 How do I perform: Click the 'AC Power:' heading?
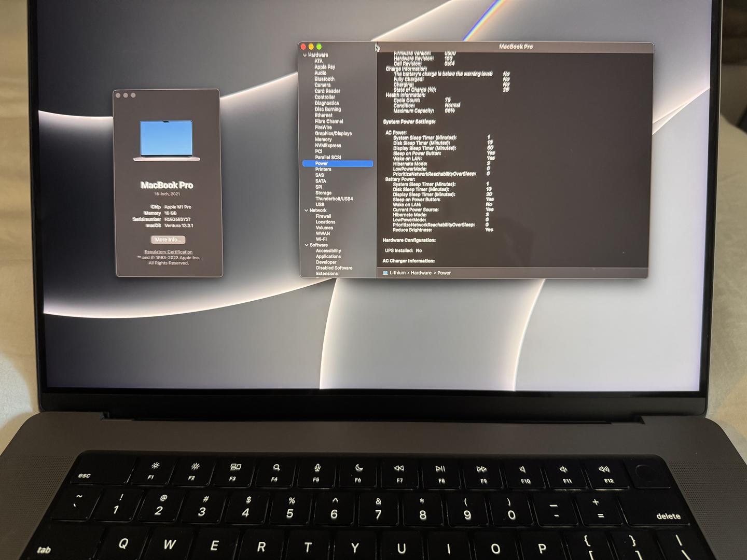(x=396, y=133)
